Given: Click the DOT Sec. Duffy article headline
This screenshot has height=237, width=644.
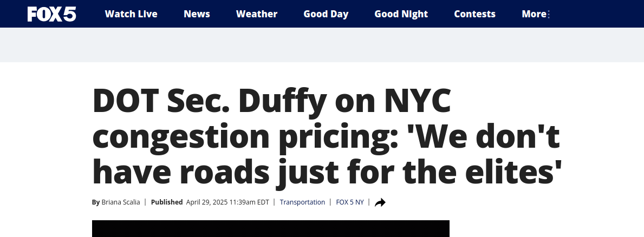Looking at the screenshot, I should point(327,136).
